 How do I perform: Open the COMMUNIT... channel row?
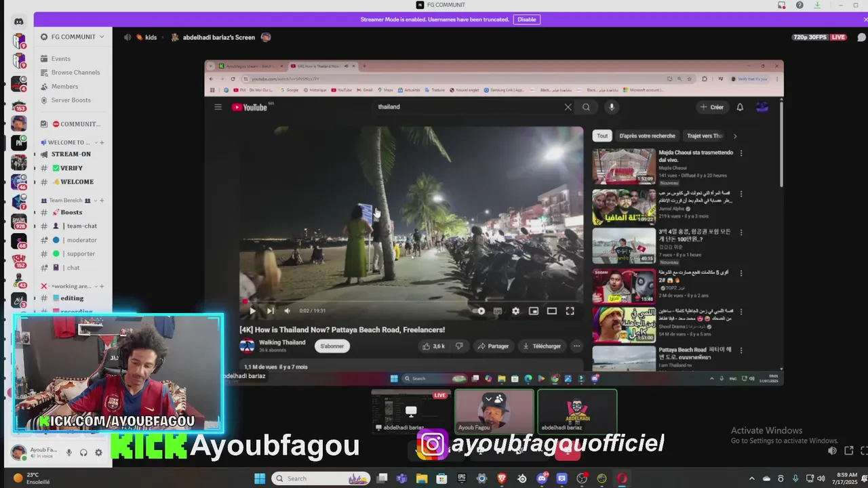click(x=73, y=124)
